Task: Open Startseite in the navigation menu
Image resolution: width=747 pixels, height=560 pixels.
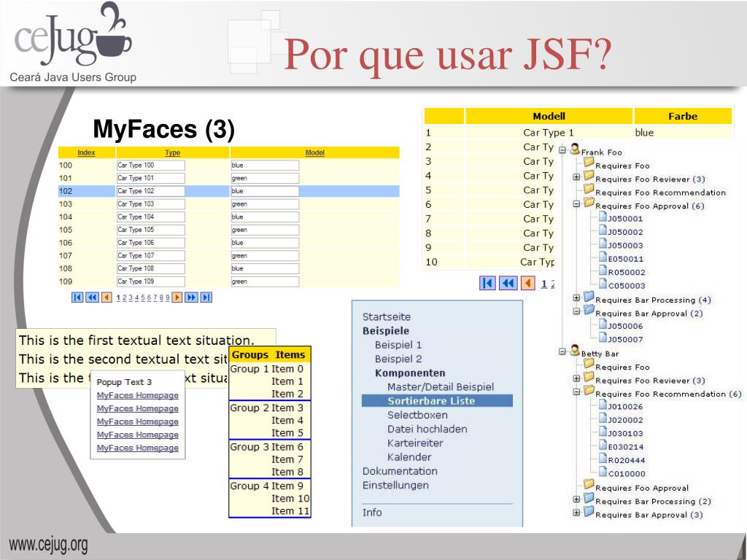Action: [x=387, y=316]
